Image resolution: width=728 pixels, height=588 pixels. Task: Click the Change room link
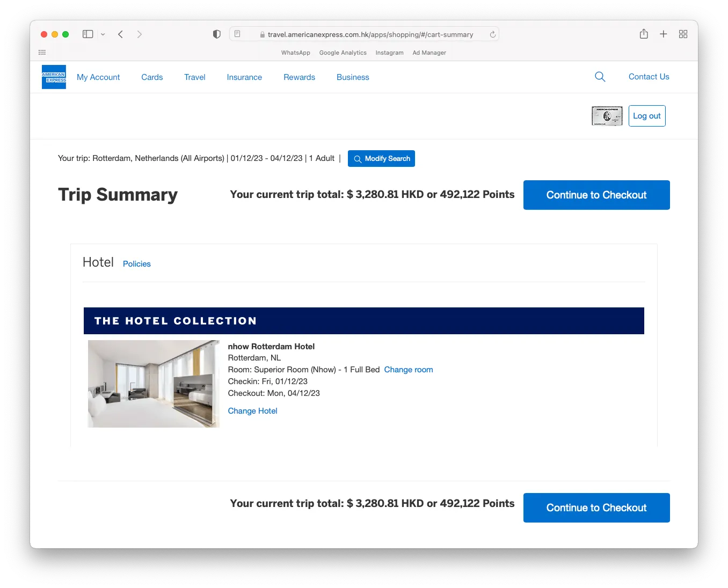[409, 370]
